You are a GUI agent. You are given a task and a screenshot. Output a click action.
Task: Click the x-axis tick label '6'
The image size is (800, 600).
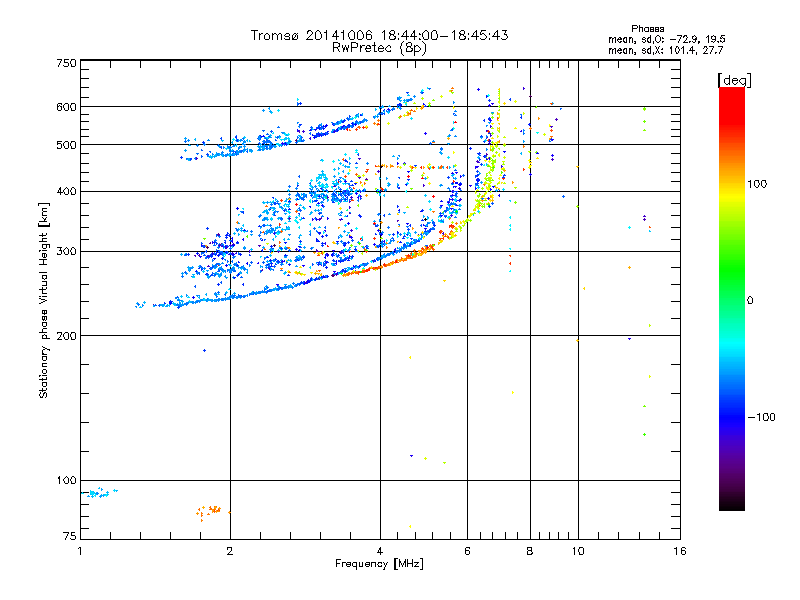(x=467, y=551)
